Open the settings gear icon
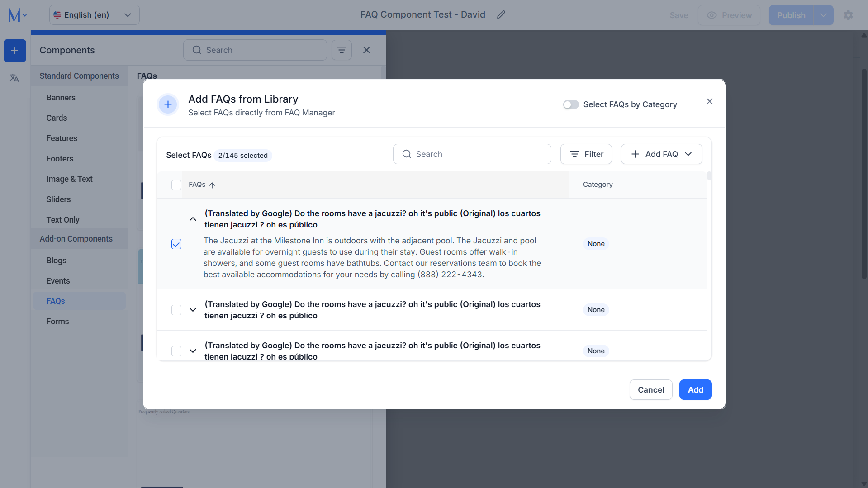The width and height of the screenshot is (868, 488). (848, 15)
